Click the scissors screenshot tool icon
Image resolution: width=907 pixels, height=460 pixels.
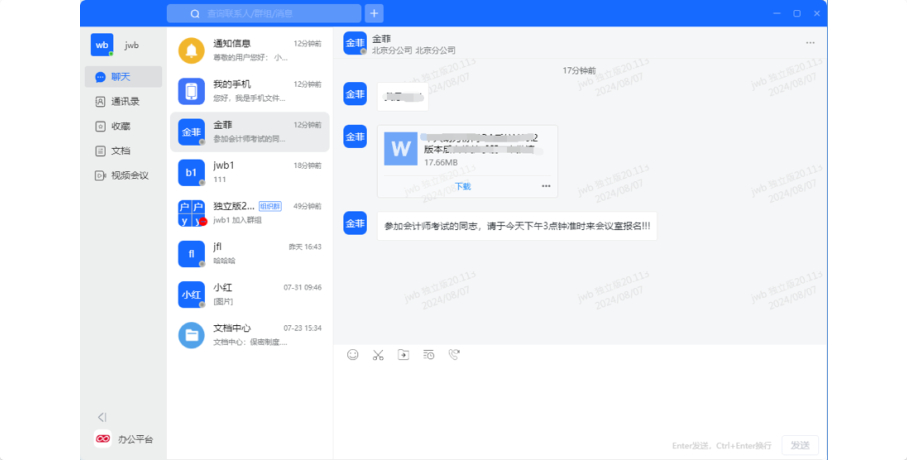pyautogui.click(x=378, y=354)
